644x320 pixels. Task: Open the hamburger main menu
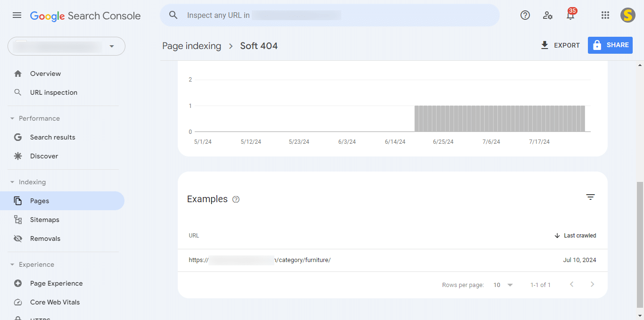coord(17,15)
